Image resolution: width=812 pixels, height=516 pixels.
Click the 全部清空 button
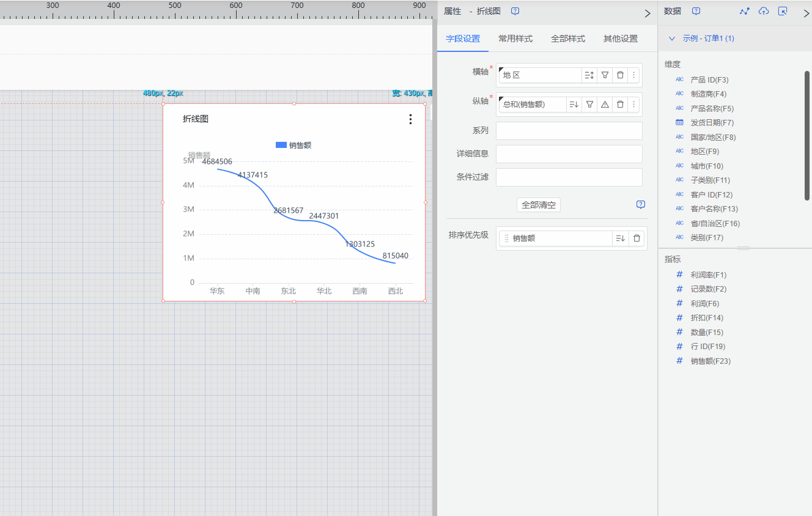[538, 205]
